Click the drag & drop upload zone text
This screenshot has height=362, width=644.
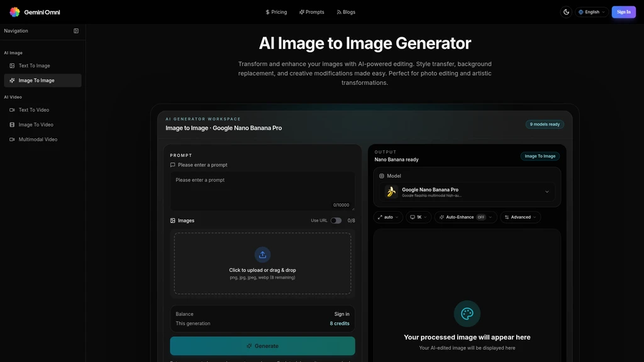pyautogui.click(x=262, y=270)
